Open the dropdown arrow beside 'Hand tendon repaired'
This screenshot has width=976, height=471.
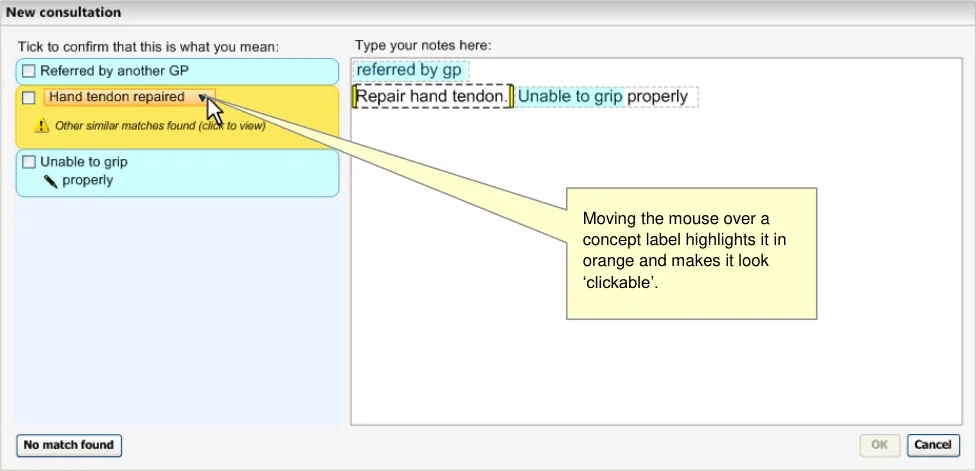(x=203, y=97)
